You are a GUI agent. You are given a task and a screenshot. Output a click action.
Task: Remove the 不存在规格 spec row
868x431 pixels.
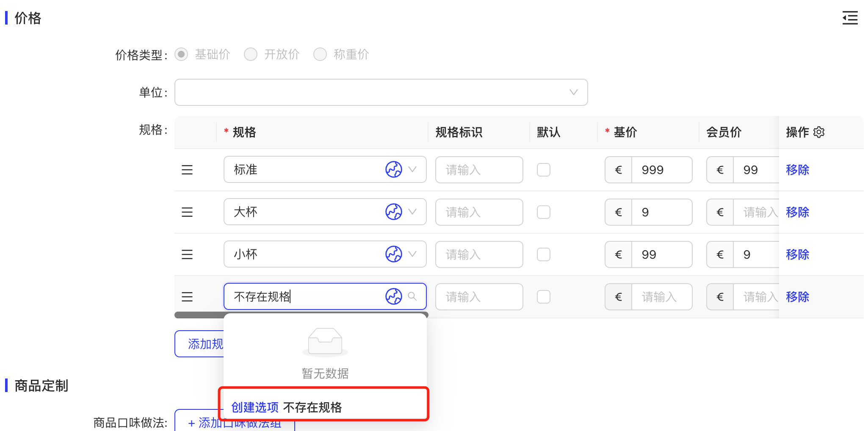tap(797, 297)
